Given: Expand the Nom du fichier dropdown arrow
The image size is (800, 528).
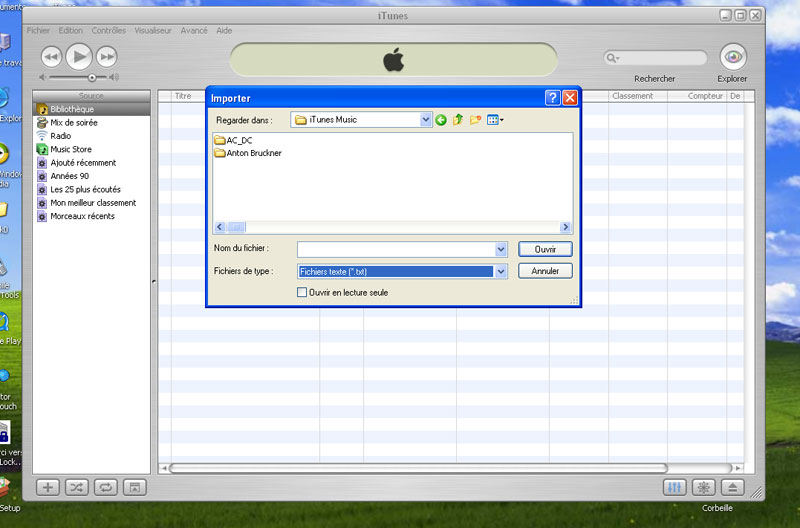Looking at the screenshot, I should click(501, 249).
